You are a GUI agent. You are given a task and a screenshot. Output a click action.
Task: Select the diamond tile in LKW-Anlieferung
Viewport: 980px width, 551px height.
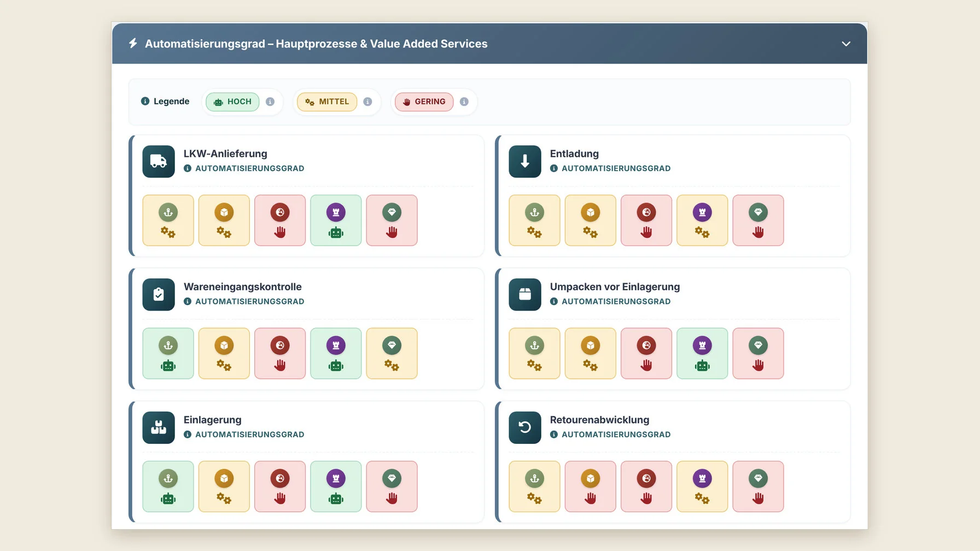coord(392,220)
